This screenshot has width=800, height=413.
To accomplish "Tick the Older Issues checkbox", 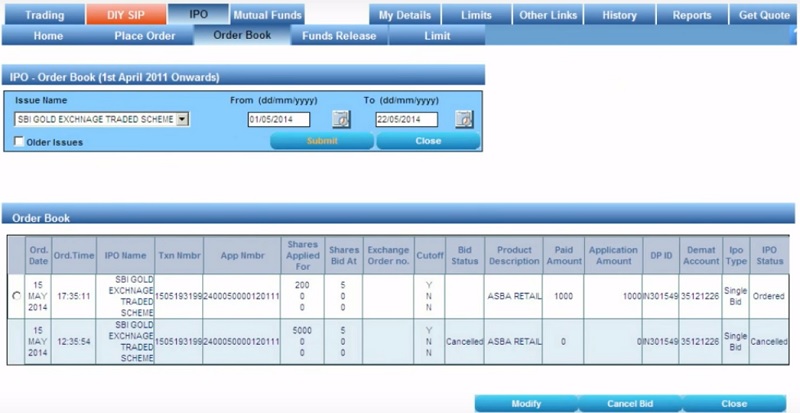I will click(x=19, y=141).
